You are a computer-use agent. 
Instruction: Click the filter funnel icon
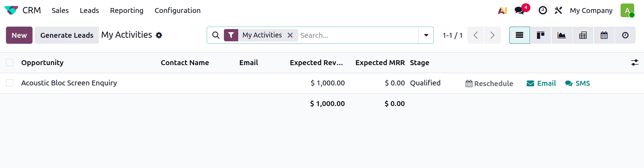pyautogui.click(x=231, y=35)
